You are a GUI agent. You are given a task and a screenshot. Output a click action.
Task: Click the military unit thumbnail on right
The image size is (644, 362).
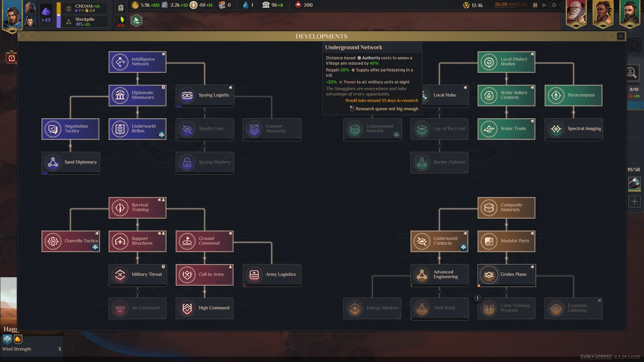coord(634,184)
